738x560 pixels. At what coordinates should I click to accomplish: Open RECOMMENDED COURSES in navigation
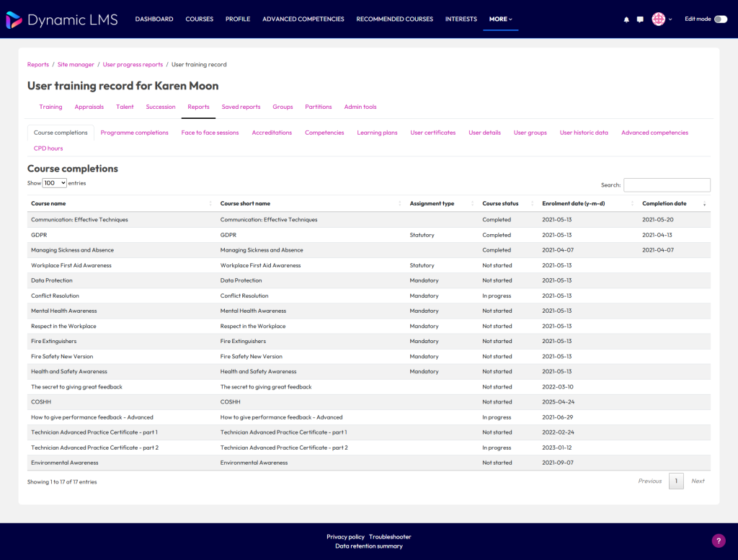[394, 19]
